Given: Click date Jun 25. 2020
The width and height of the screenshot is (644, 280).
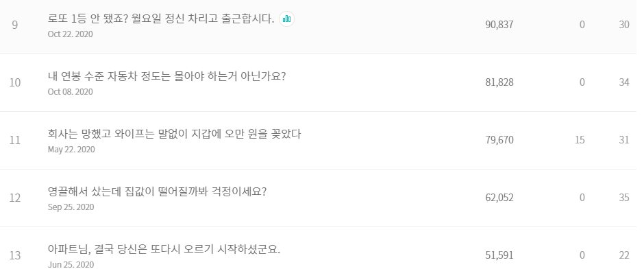Looking at the screenshot, I should tap(71, 264).
